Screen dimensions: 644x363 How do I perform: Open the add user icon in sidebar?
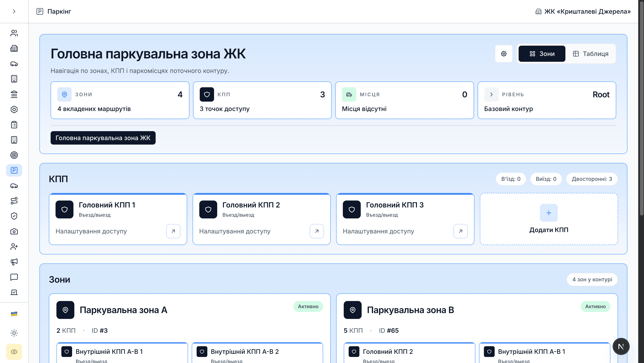(x=14, y=247)
